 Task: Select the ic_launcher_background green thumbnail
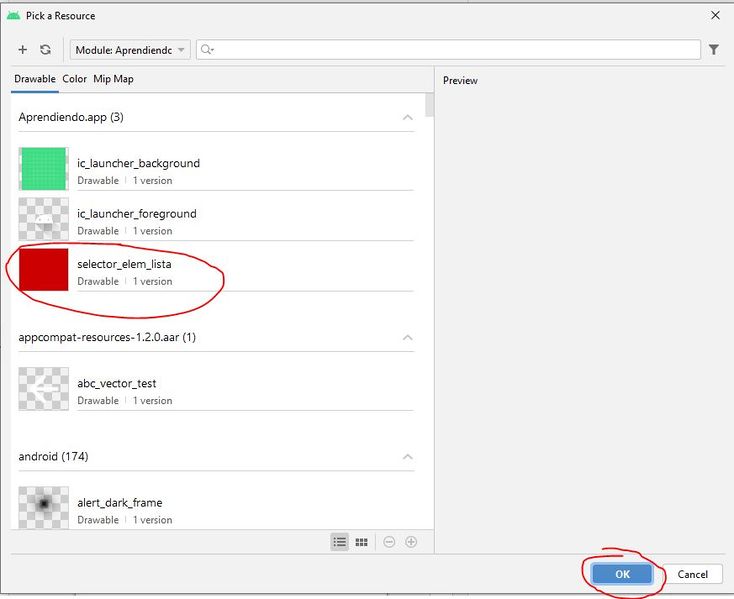[44, 169]
